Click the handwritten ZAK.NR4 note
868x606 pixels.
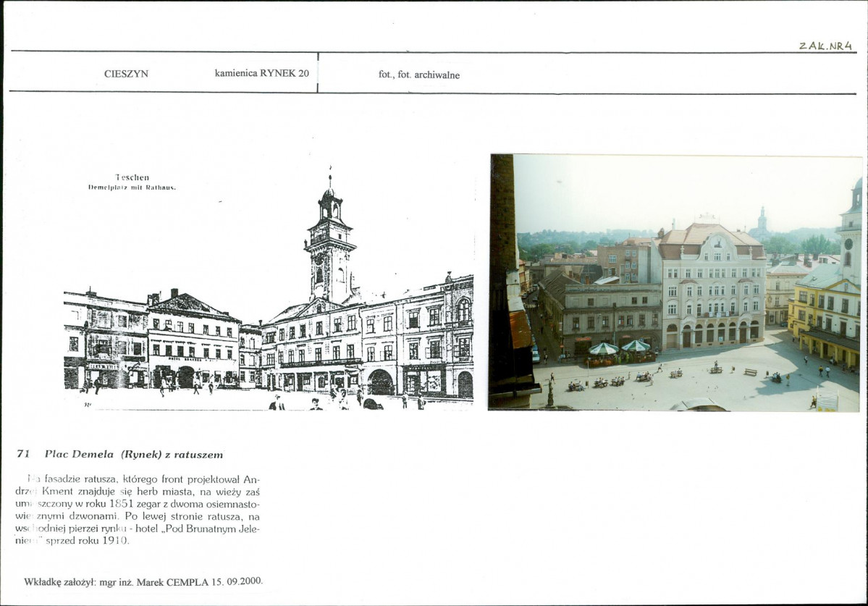(825, 46)
